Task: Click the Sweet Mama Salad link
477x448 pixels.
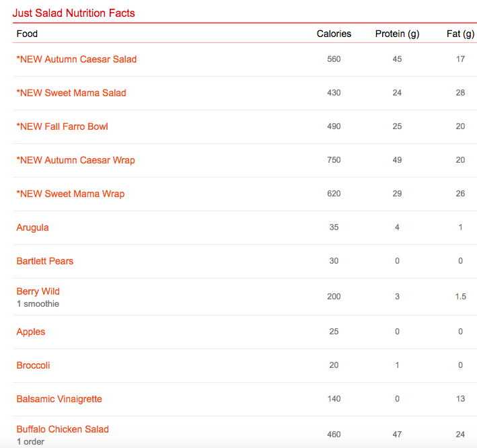Action: point(71,93)
